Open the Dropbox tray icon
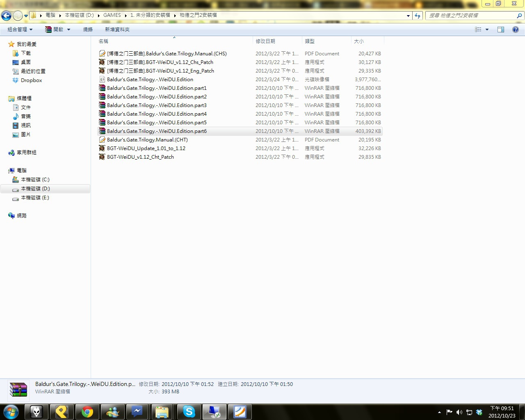 479,412
